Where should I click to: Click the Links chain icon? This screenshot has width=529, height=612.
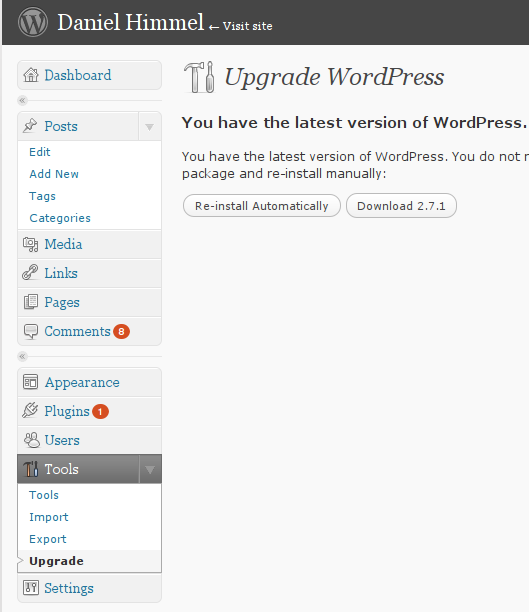pyautogui.click(x=30, y=272)
